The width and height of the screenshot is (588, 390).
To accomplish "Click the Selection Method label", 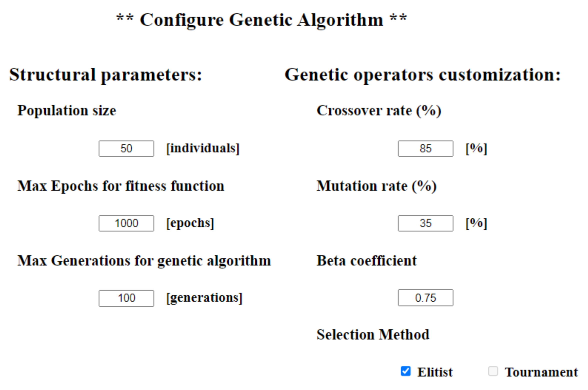I will [373, 334].
